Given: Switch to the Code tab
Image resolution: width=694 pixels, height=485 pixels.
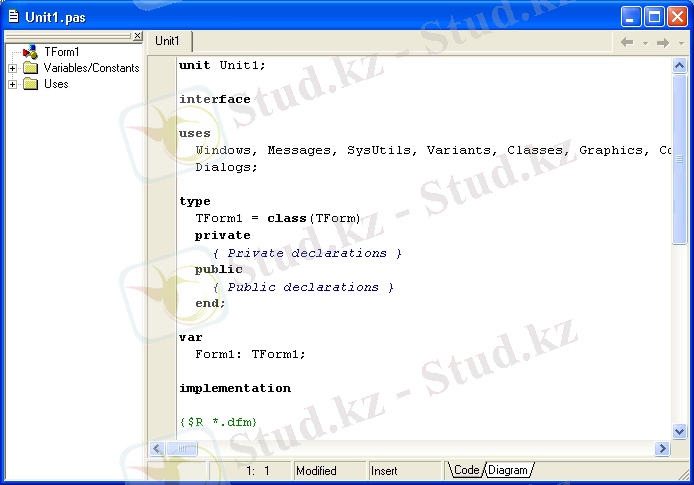Looking at the screenshot, I should click(466, 470).
